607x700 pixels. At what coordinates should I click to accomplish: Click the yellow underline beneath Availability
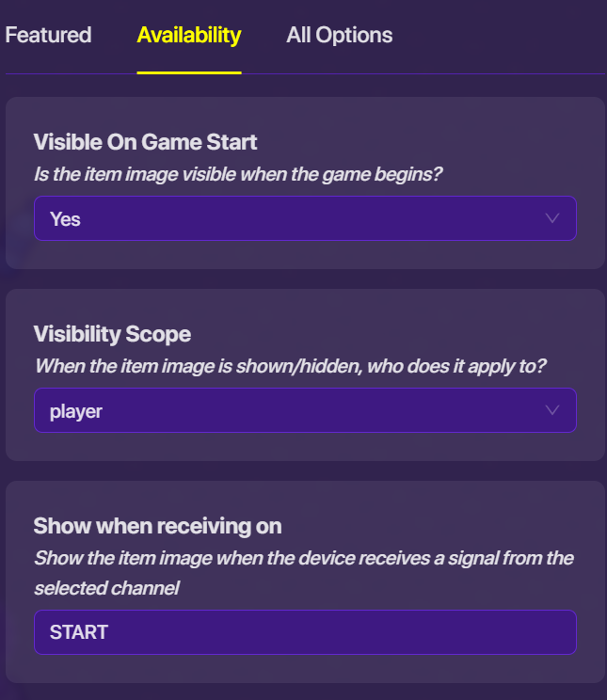click(x=189, y=72)
